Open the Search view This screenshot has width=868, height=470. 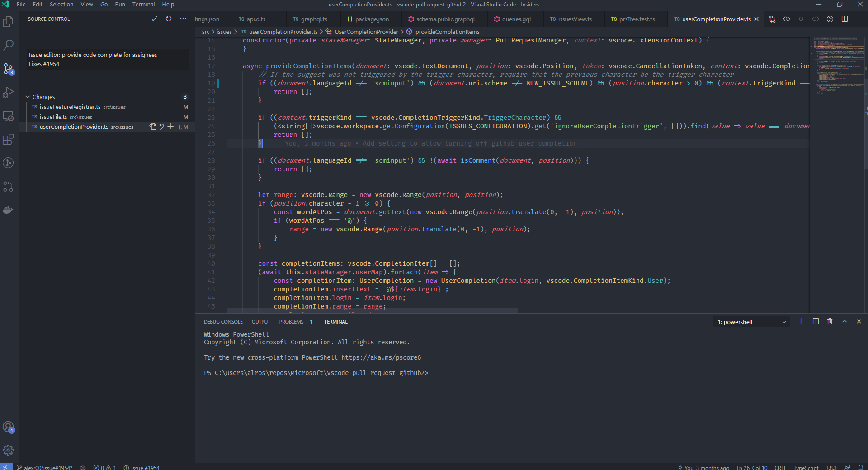(8, 45)
